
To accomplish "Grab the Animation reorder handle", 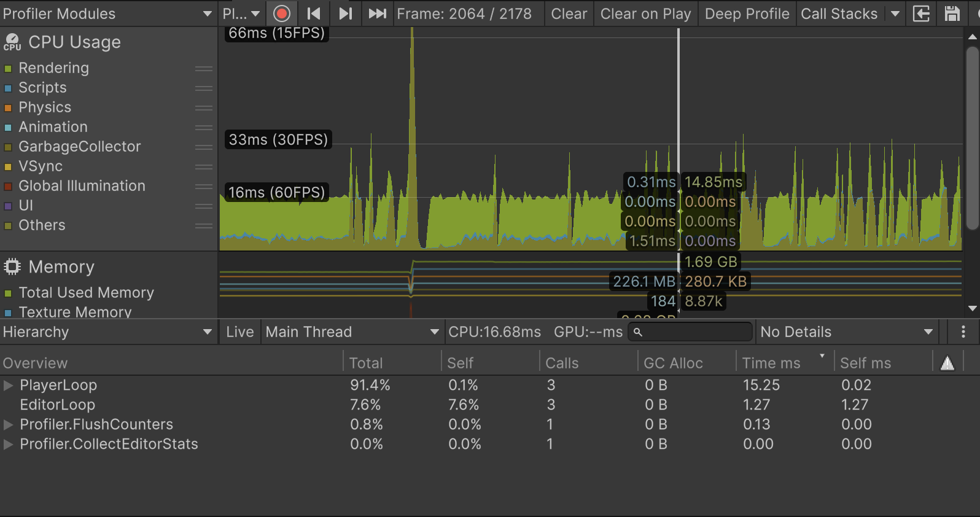I will point(204,128).
